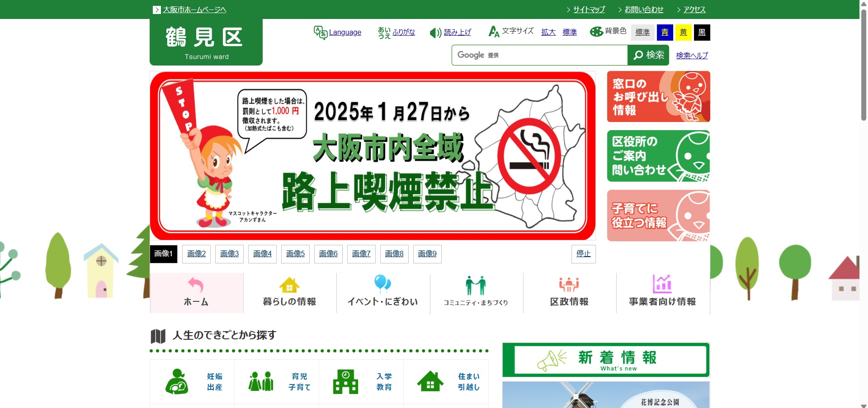The height and width of the screenshot is (408, 868).
Task: Open イベント・にぎわい menu item
Action: pyautogui.click(x=383, y=293)
